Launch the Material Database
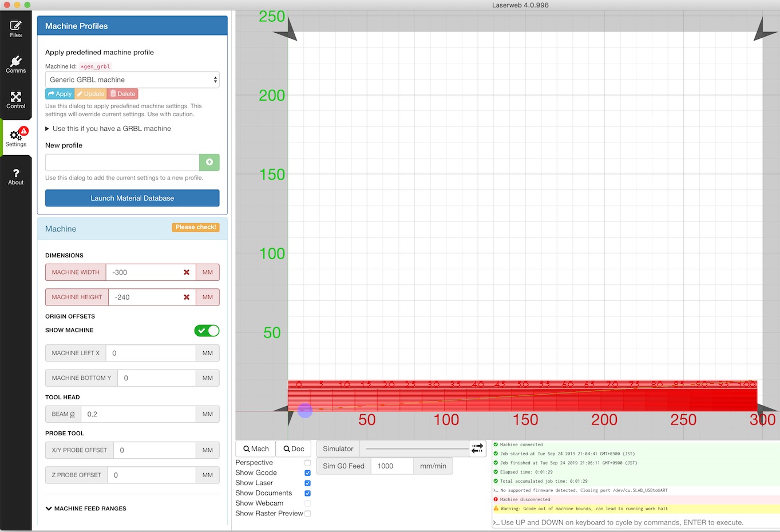This screenshot has height=532, width=780. click(132, 198)
